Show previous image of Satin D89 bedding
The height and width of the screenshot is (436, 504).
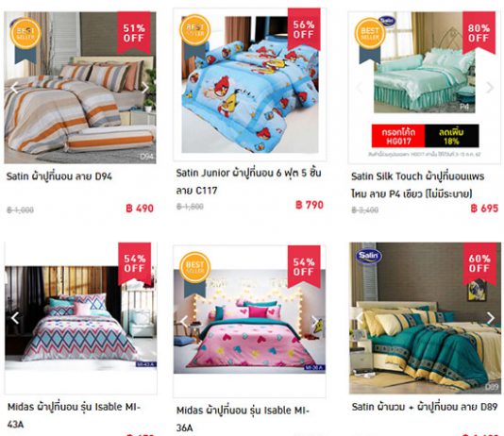[x=360, y=318]
